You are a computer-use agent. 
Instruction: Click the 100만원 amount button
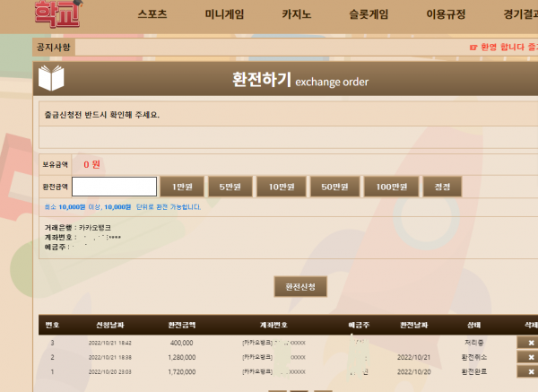pos(392,187)
